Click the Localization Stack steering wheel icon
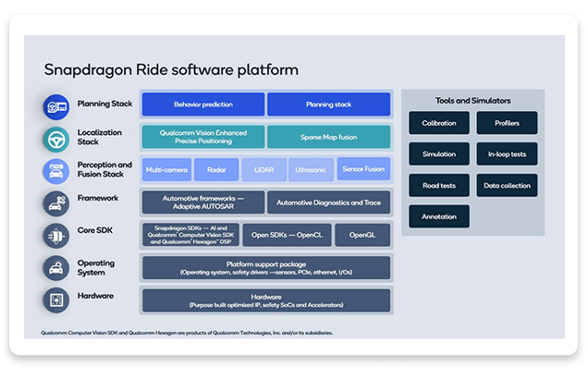This screenshot has height=380, width=588. [56, 140]
